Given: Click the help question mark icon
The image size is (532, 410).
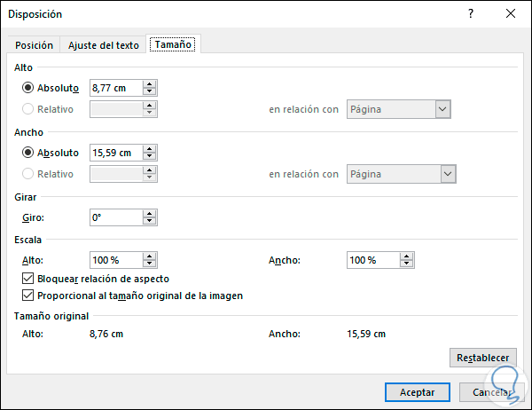Looking at the screenshot, I should (471, 14).
